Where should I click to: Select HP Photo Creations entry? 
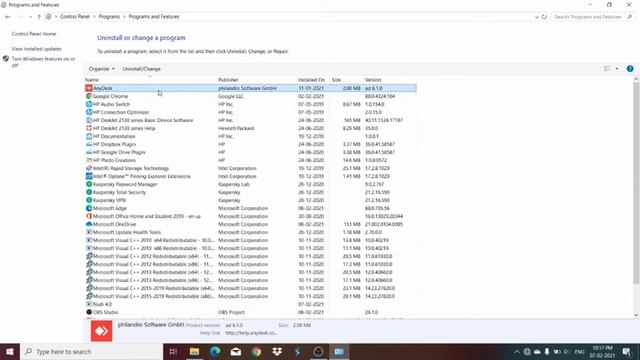pos(251,160)
